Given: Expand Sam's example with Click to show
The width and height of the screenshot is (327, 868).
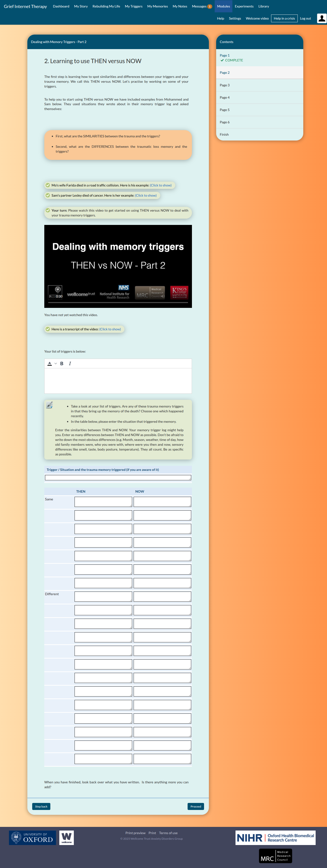Looking at the screenshot, I should [146, 195].
